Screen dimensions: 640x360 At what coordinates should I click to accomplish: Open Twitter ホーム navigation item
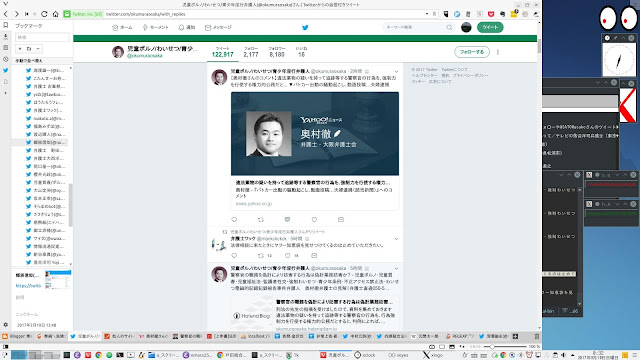pos(122,27)
